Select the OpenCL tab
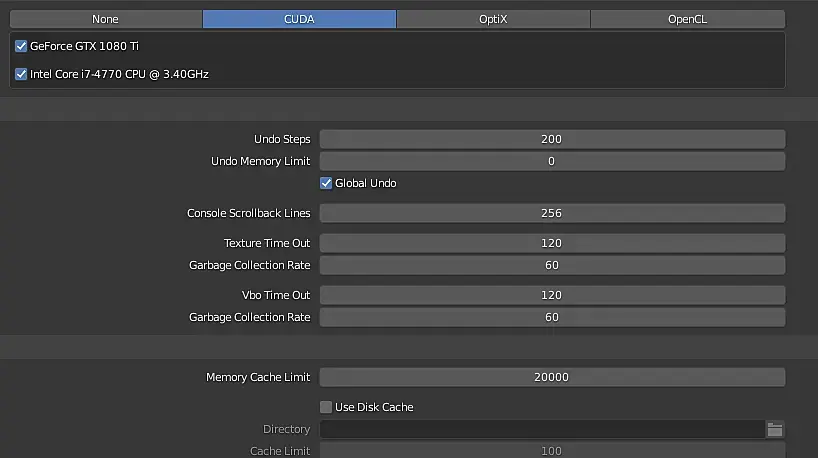 [687, 19]
